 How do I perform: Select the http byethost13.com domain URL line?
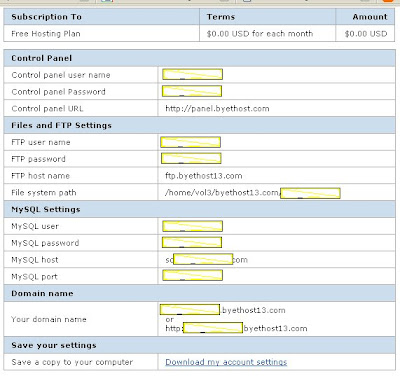click(x=236, y=328)
